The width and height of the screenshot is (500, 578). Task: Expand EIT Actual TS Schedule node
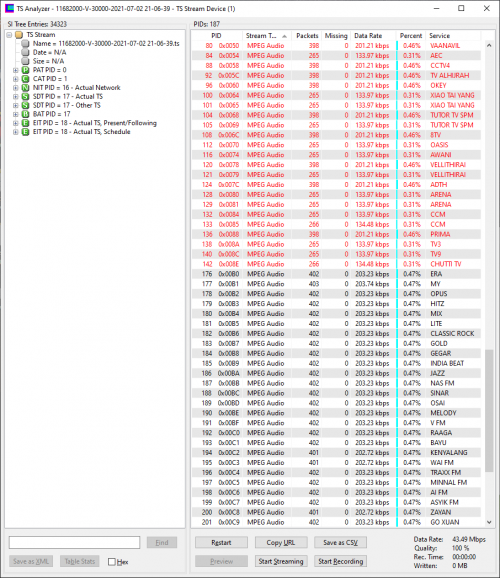click(x=15, y=132)
